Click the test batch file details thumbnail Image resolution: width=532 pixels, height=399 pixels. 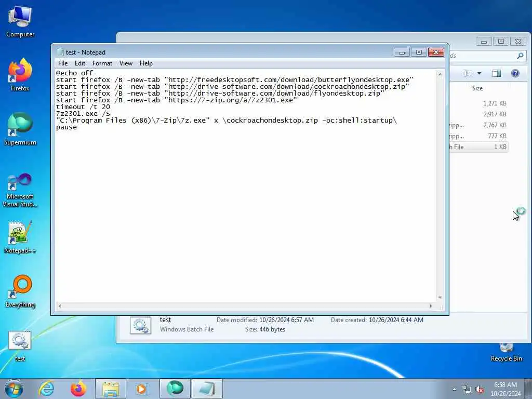(140, 325)
